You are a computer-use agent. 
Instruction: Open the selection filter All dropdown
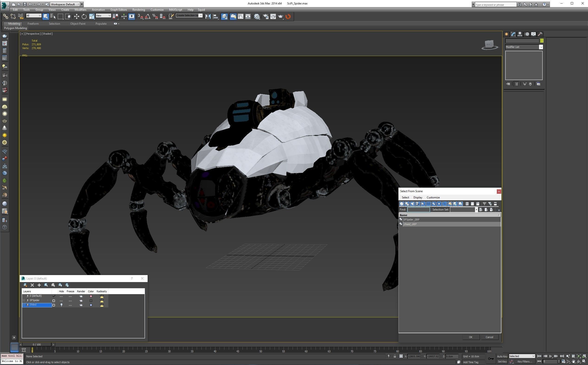click(34, 15)
